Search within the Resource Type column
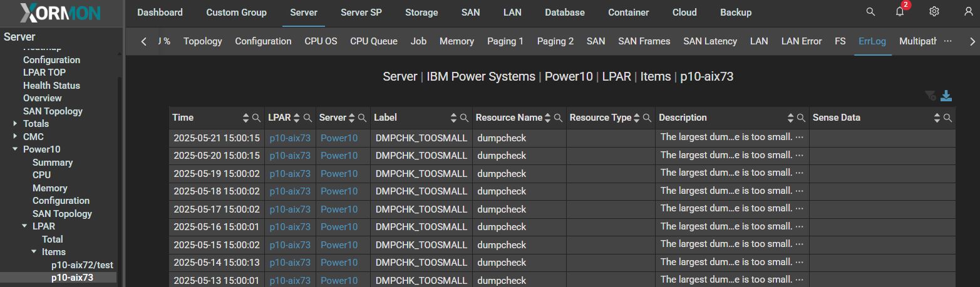Screen dimensions: 980x287 point(647,118)
